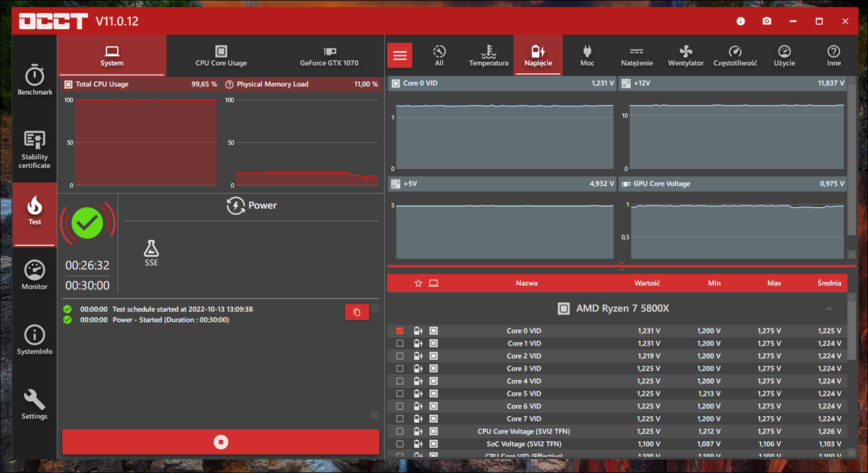The width and height of the screenshot is (868, 473).
Task: Filter sensors by Częstotliwość (frequency)
Action: [x=735, y=56]
